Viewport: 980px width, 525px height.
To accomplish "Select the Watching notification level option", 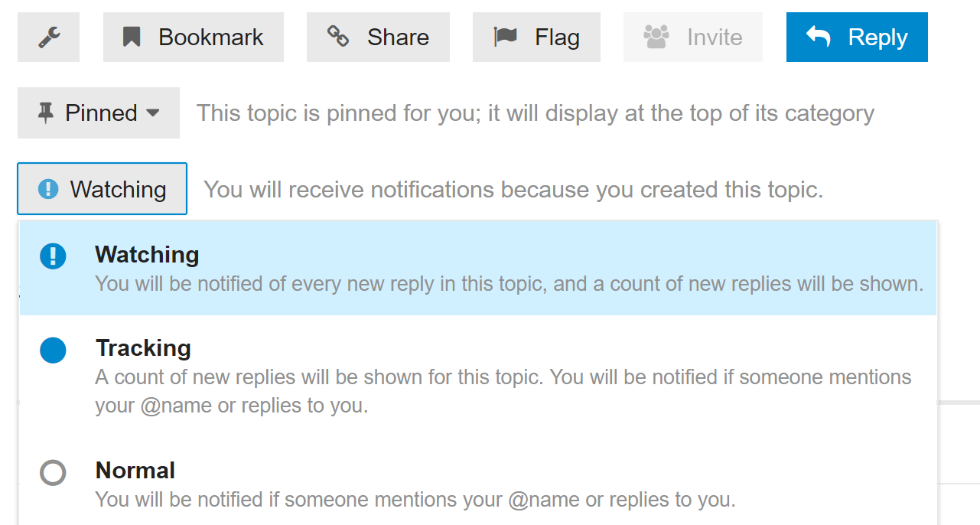I will coord(147,255).
